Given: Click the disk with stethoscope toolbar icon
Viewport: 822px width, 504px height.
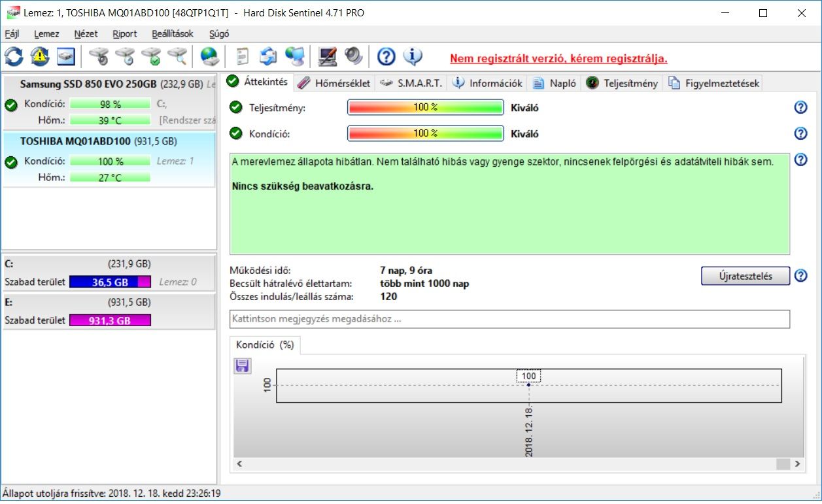Looking at the screenshot, I should point(99,57).
